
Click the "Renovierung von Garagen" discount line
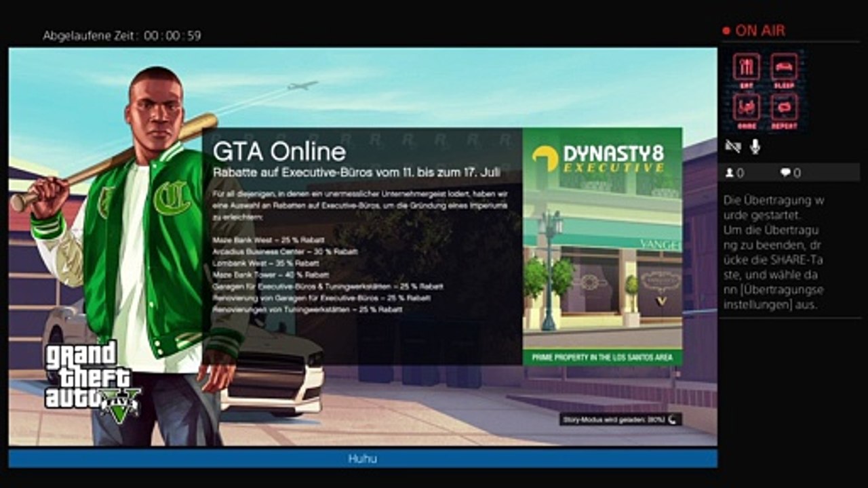click(x=321, y=298)
